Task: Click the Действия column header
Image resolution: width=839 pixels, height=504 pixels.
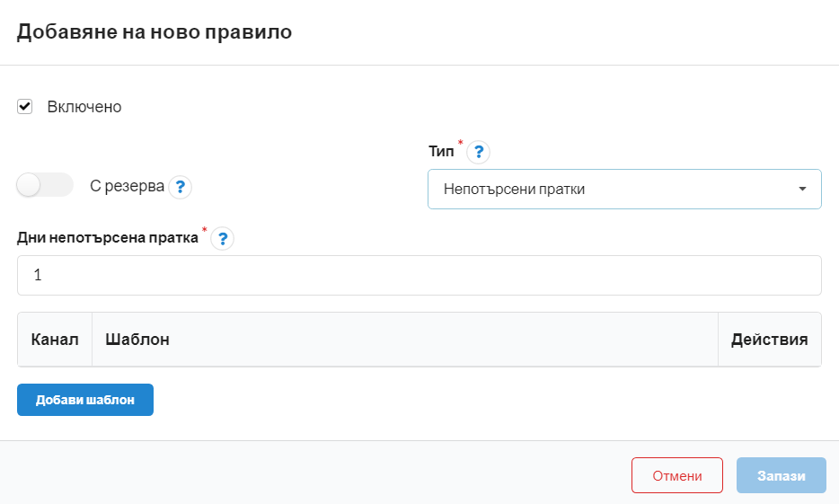Action: [770, 340]
